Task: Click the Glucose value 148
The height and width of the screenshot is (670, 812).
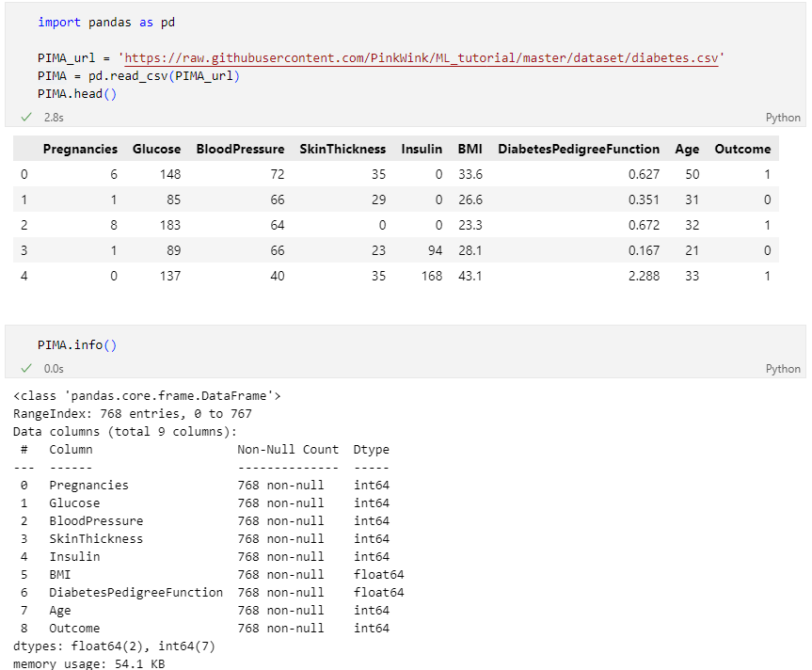Action: click(170, 174)
